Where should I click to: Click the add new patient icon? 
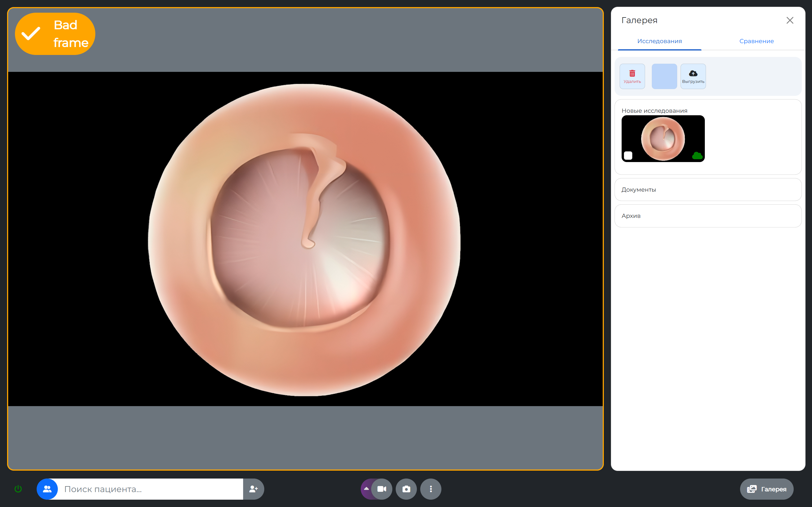click(x=253, y=489)
